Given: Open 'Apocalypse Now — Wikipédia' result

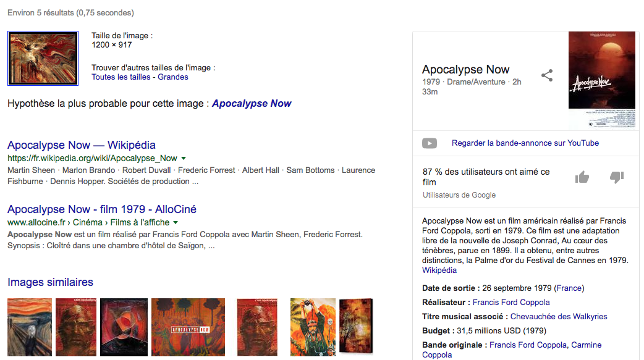Looking at the screenshot, I should [82, 145].
